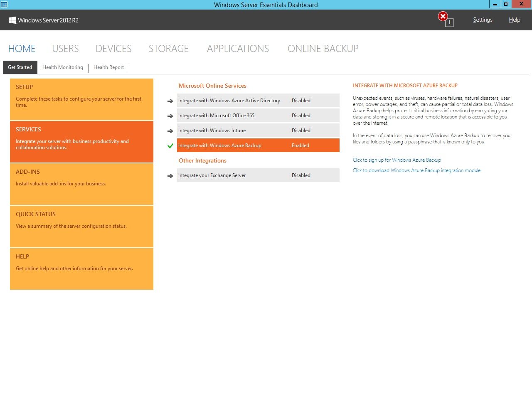Select Integrate your Exchange Server row
Screen dimensions: 532x409
pos(258,175)
